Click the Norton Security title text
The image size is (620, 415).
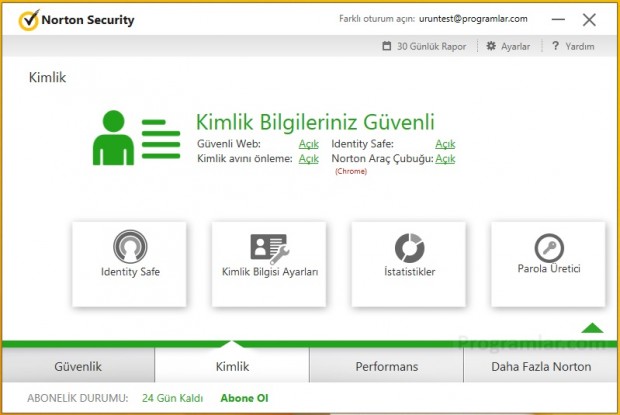coord(88,20)
